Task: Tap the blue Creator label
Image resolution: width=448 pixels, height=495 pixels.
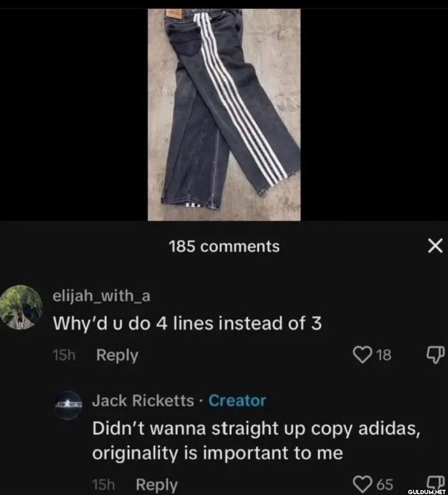Action: tap(238, 401)
